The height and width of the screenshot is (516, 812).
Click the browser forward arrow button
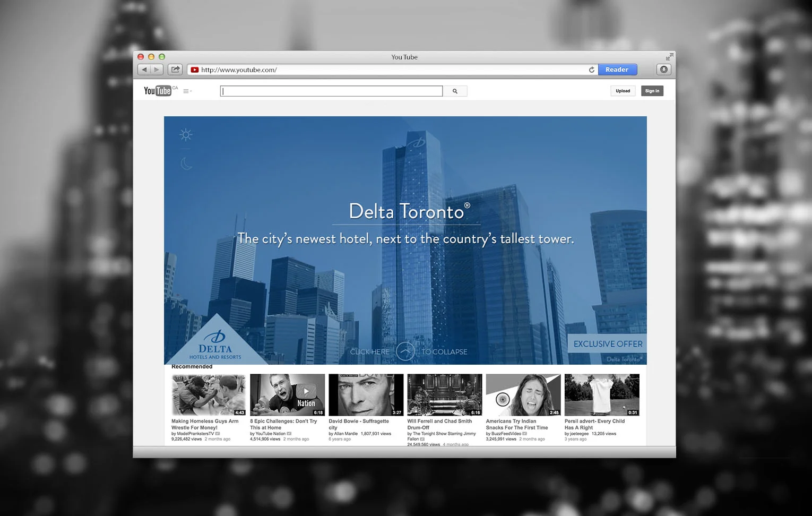(x=157, y=70)
